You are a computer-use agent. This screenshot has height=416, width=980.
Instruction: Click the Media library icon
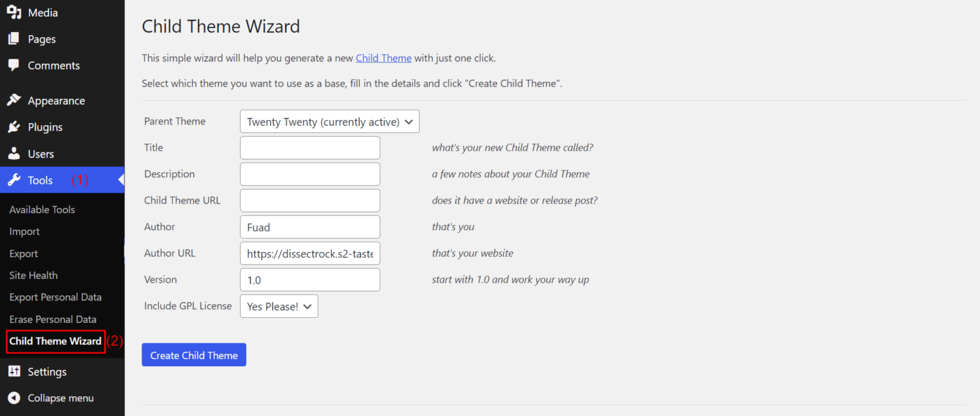pyautogui.click(x=14, y=12)
